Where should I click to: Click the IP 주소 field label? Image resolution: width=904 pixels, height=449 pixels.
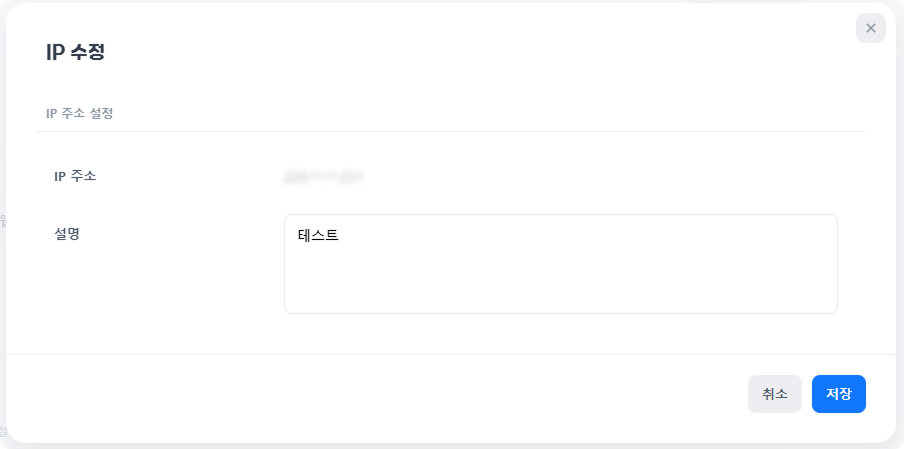pos(75,176)
